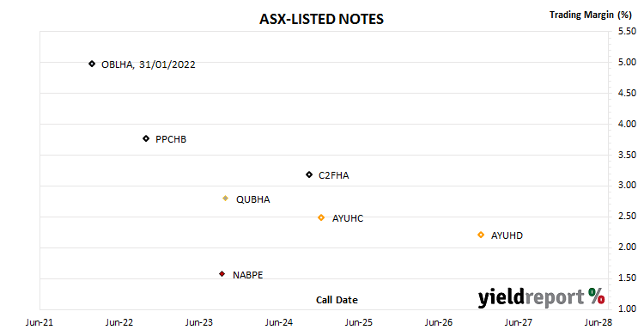Select the Jun-27 x-axis tick label
Viewport: 644px width, 336px height.
click(x=519, y=322)
